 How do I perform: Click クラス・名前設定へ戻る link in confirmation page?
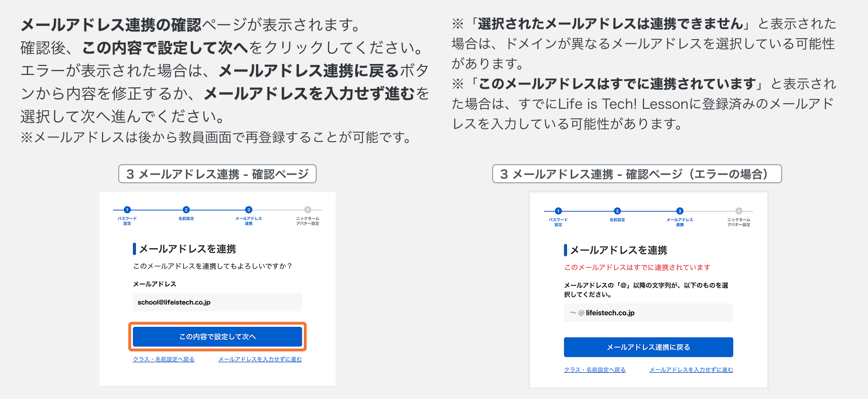coord(164,359)
